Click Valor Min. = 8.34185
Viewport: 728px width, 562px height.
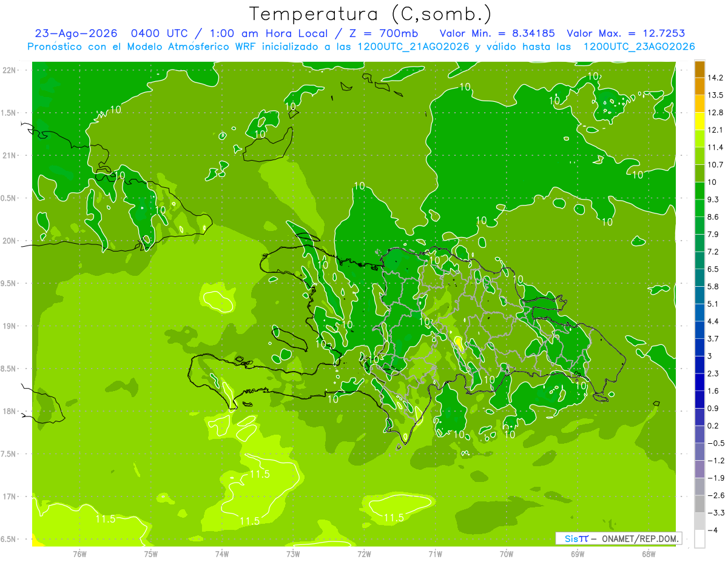497,33
